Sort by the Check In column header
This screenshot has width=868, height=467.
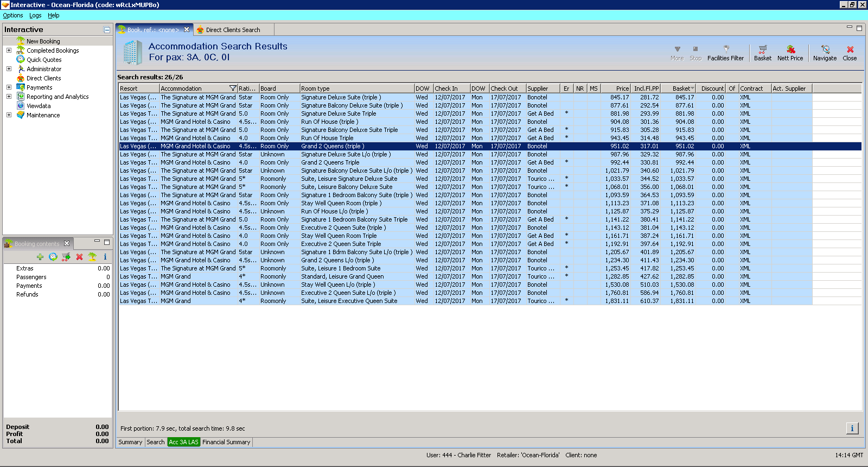tap(451, 89)
